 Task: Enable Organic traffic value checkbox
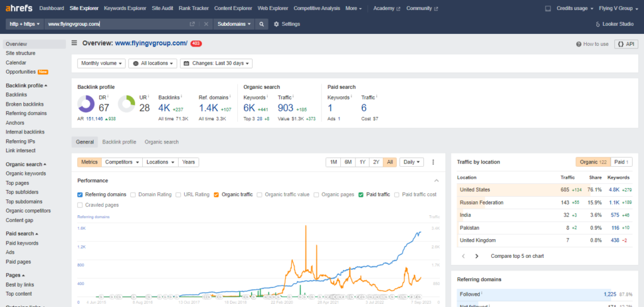[260, 195]
